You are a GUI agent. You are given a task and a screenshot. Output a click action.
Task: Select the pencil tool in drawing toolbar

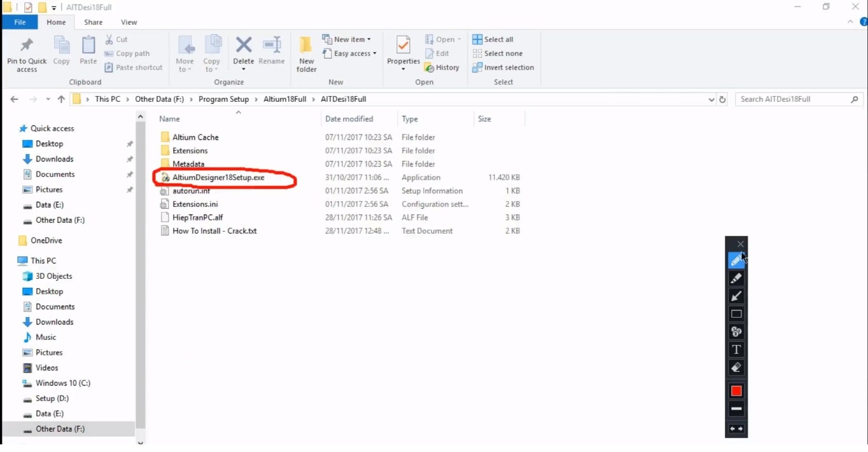point(736,260)
